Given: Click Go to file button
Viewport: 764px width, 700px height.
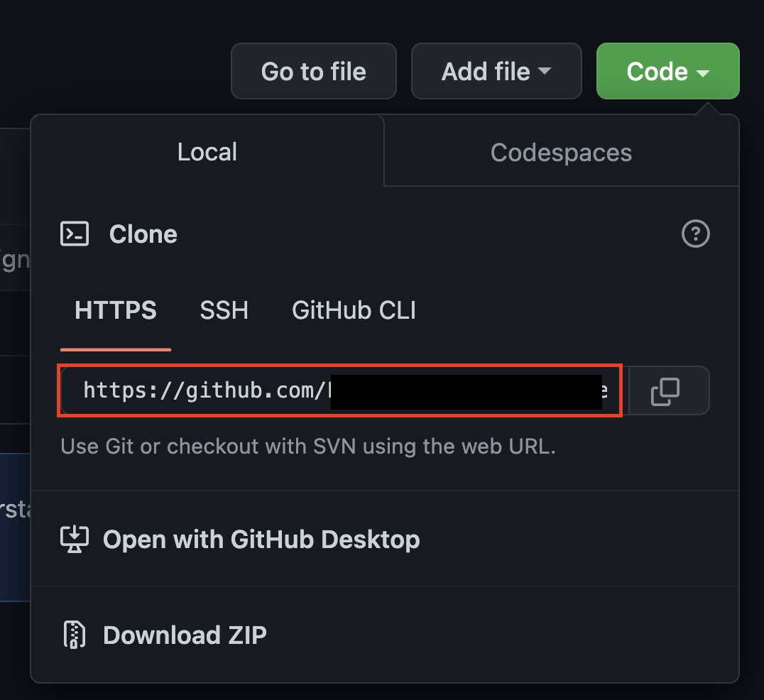Looking at the screenshot, I should [314, 71].
